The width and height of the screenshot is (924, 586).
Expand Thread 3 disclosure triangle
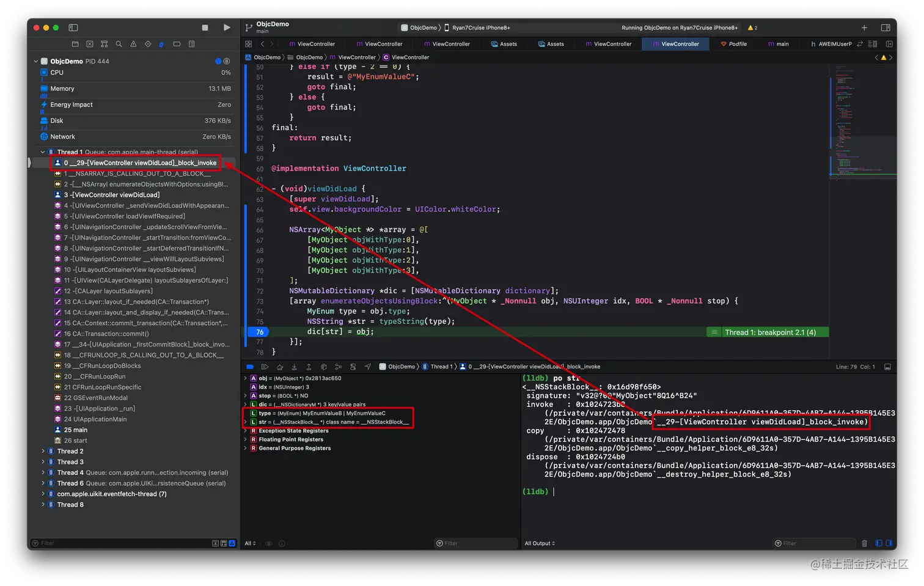tap(43, 462)
